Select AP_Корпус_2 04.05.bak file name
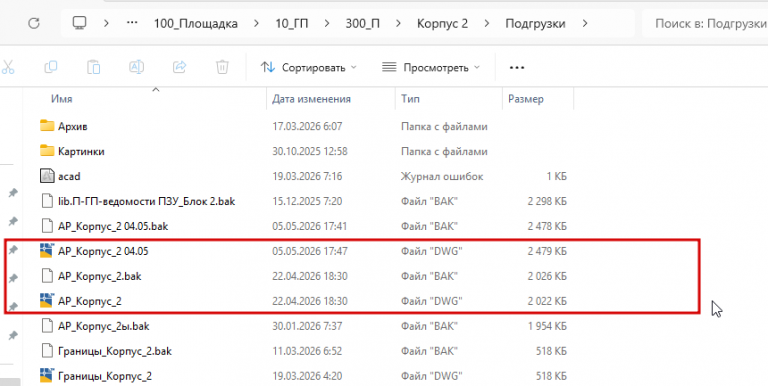 click(x=113, y=226)
